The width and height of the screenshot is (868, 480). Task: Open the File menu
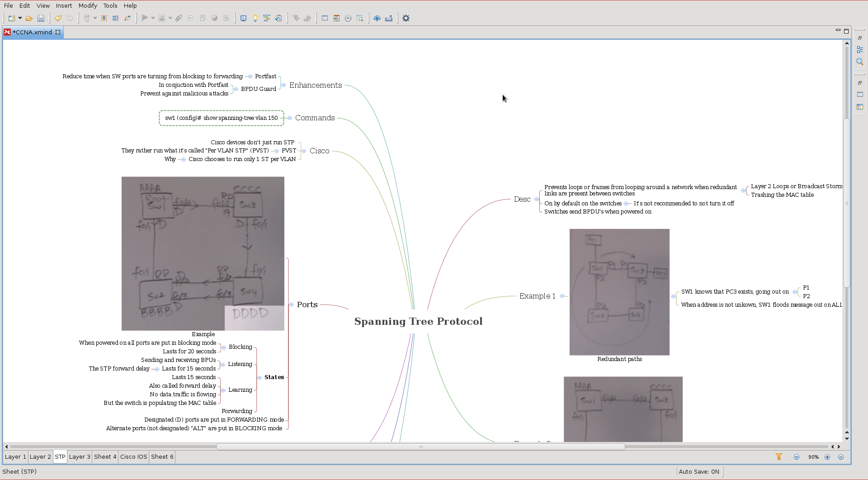click(x=8, y=5)
